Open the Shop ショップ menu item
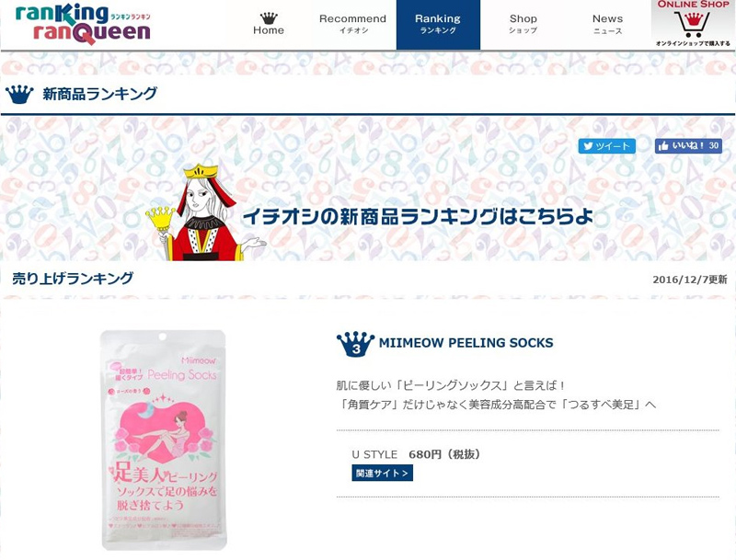 coord(523,25)
